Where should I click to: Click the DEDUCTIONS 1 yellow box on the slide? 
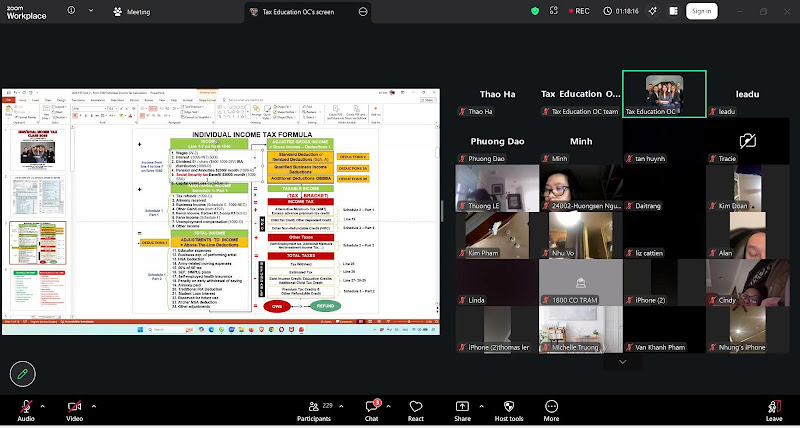pyautogui.click(x=155, y=243)
